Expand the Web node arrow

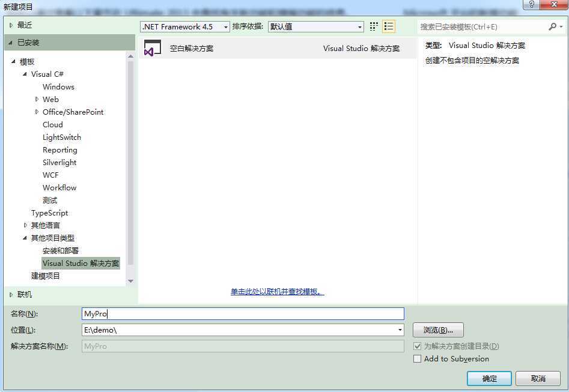(37, 99)
